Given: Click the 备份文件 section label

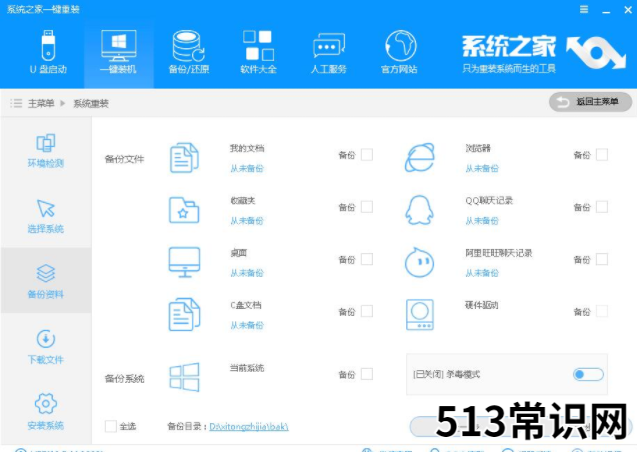Looking at the screenshot, I should click(124, 159).
